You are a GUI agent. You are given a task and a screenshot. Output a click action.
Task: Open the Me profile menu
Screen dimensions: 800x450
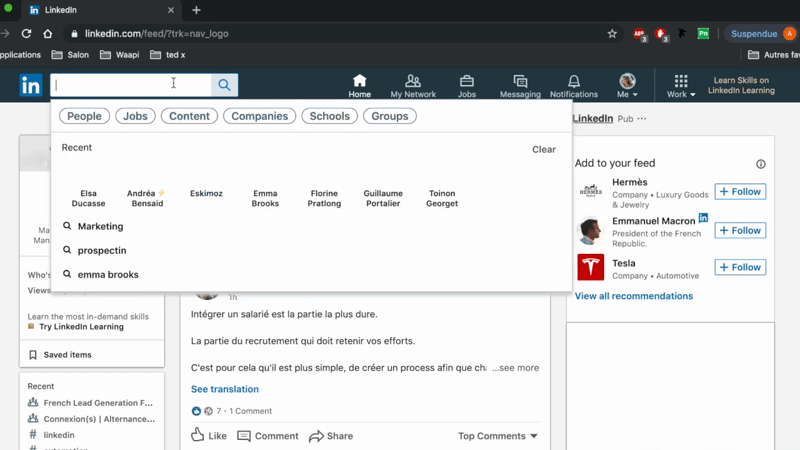click(627, 86)
